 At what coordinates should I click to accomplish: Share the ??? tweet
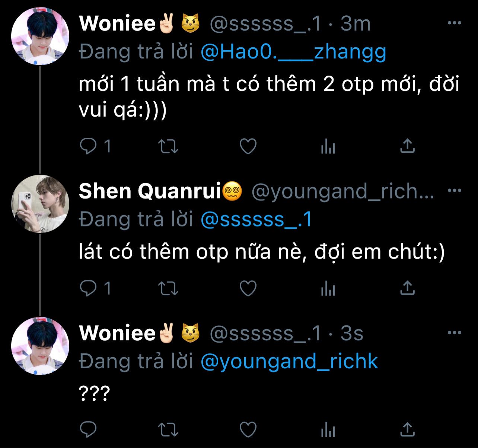pyautogui.click(x=407, y=429)
